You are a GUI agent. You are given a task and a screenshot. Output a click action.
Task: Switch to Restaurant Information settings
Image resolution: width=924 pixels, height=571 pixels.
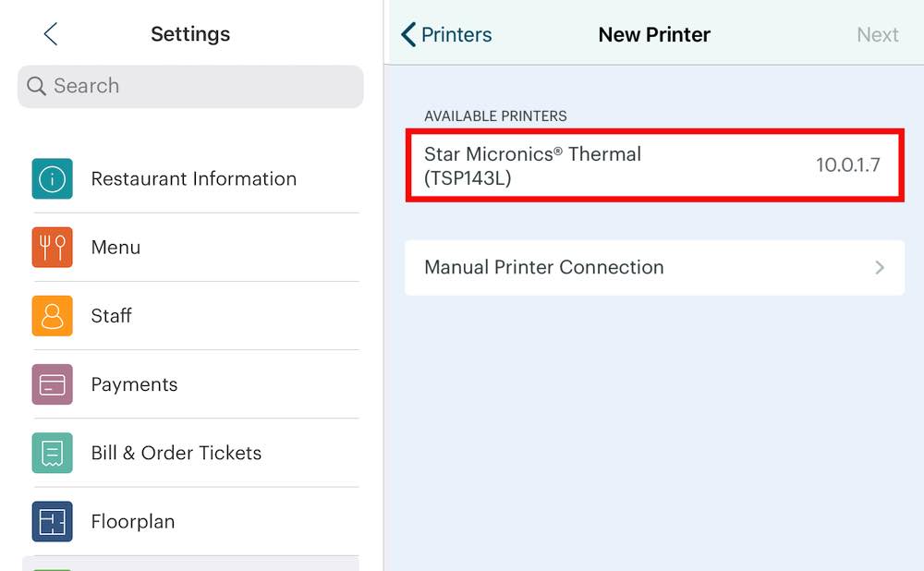[x=194, y=178]
